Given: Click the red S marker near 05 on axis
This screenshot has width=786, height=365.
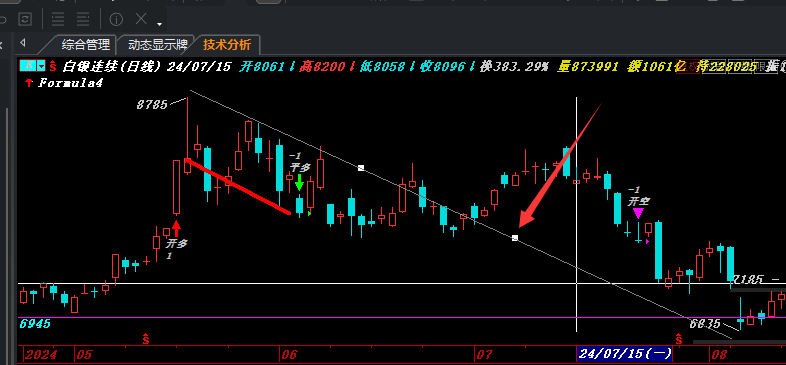Looking at the screenshot, I should [x=146, y=339].
